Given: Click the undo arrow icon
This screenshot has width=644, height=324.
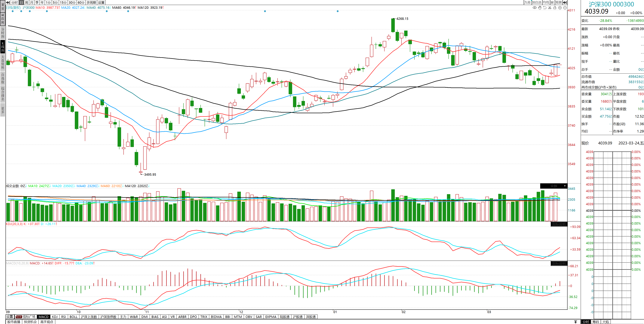Looking at the screenshot, I should click(545, 8).
